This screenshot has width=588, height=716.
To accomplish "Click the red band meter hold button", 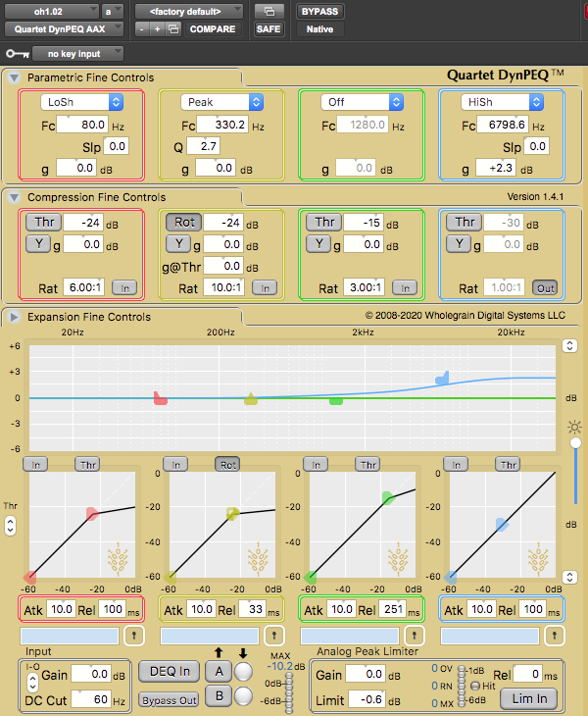I will pyautogui.click(x=134, y=636).
